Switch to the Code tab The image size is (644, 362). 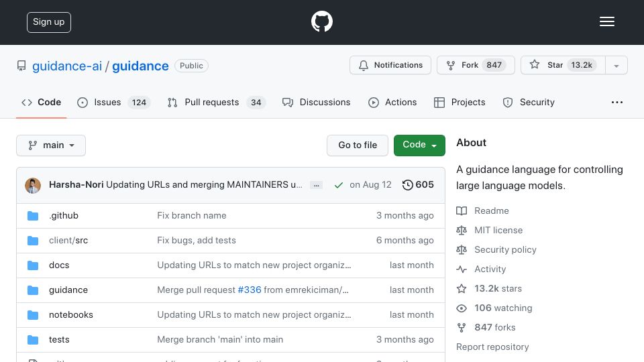click(x=42, y=102)
